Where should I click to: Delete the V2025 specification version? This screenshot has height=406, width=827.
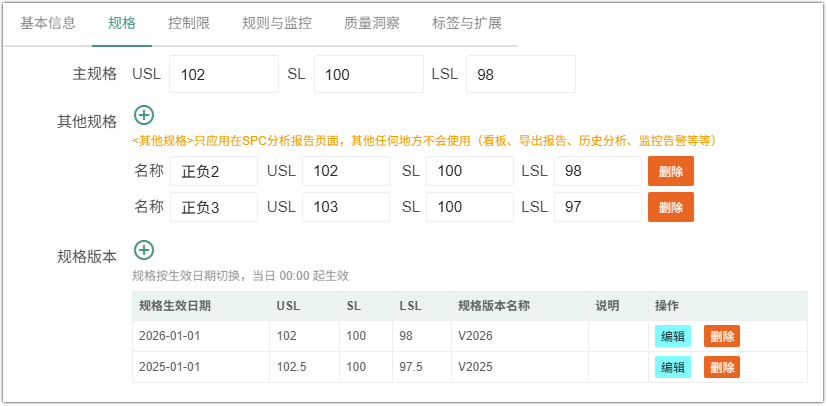tap(722, 367)
